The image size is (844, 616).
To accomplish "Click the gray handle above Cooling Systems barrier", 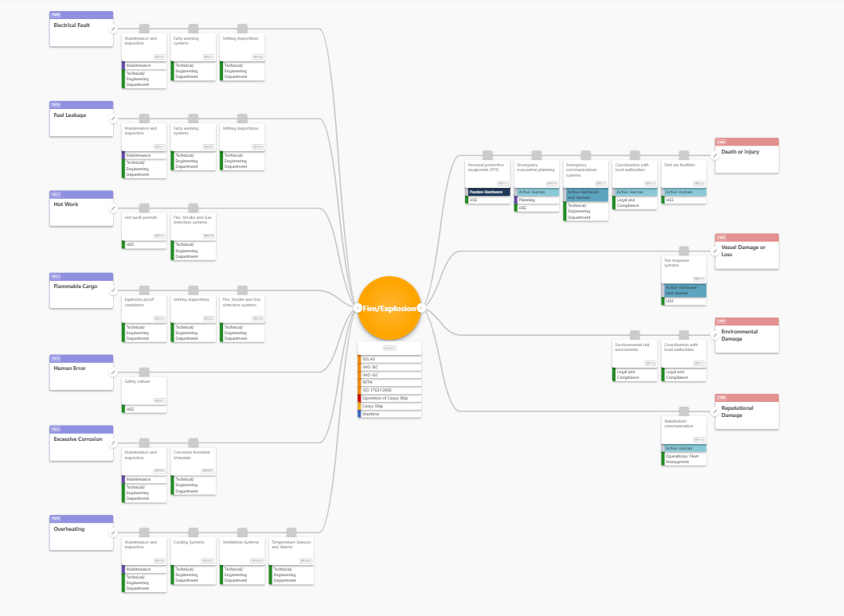I will tap(193, 532).
